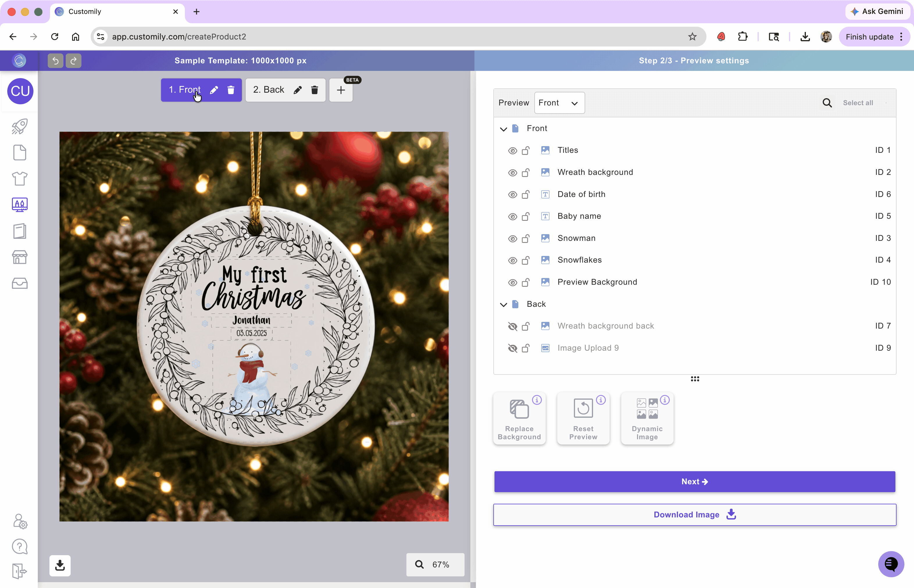Hide the Preview Background layer
The width and height of the screenshot is (914, 588).
(513, 283)
